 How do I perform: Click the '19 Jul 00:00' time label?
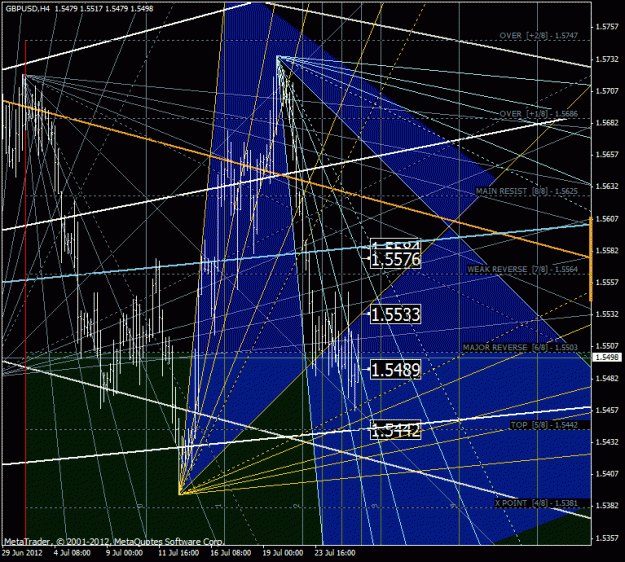(x=283, y=553)
